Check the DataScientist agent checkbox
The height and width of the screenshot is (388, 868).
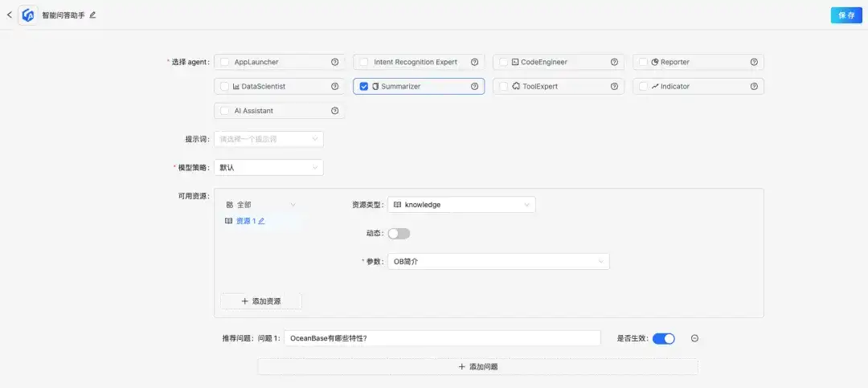click(x=224, y=86)
